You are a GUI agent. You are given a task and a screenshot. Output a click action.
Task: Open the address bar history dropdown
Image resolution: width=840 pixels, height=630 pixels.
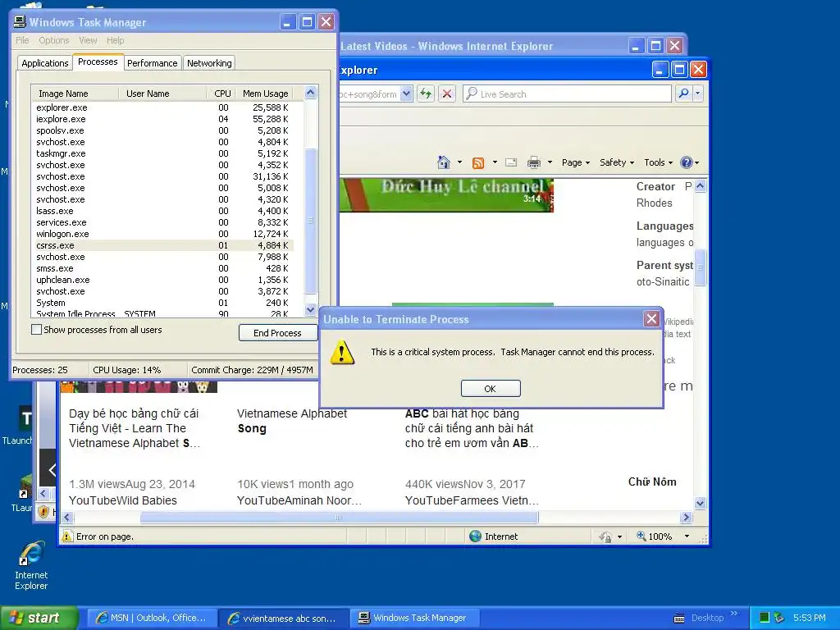tap(407, 94)
